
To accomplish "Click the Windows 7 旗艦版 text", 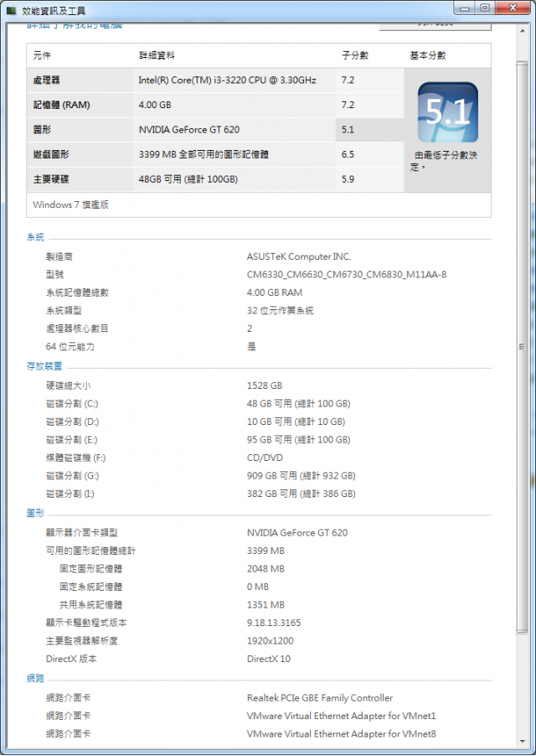I will click(71, 205).
